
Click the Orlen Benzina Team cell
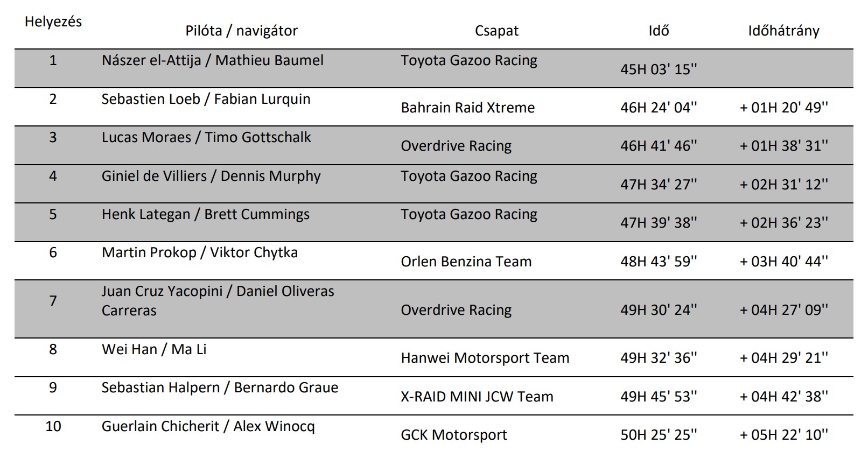pos(466,262)
